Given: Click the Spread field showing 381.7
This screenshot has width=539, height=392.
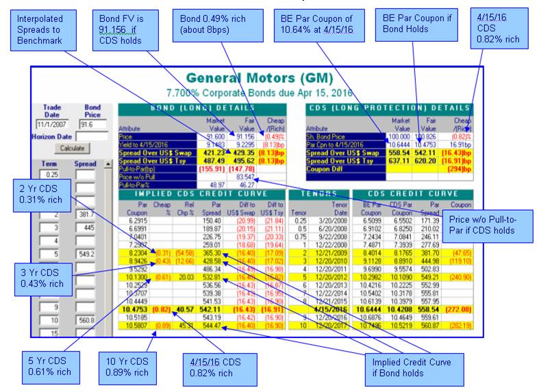Looking at the screenshot, I should (85, 215).
